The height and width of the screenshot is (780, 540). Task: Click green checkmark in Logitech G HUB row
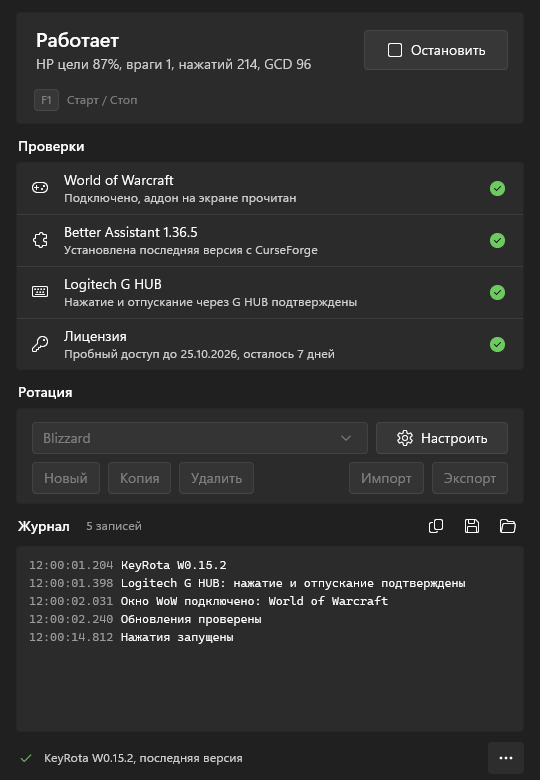[x=497, y=292]
